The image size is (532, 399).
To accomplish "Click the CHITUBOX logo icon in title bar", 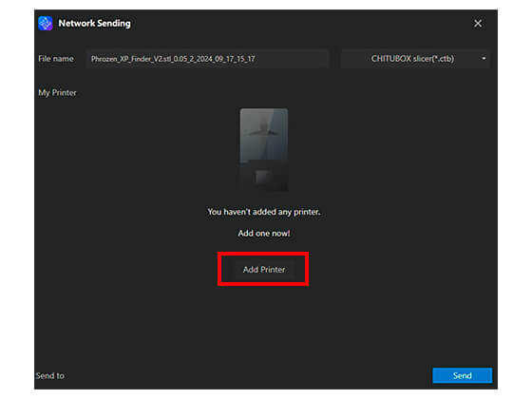I will pyautogui.click(x=46, y=24).
